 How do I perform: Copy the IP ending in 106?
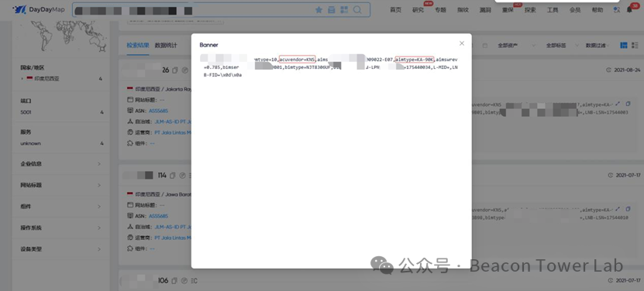[x=174, y=281]
